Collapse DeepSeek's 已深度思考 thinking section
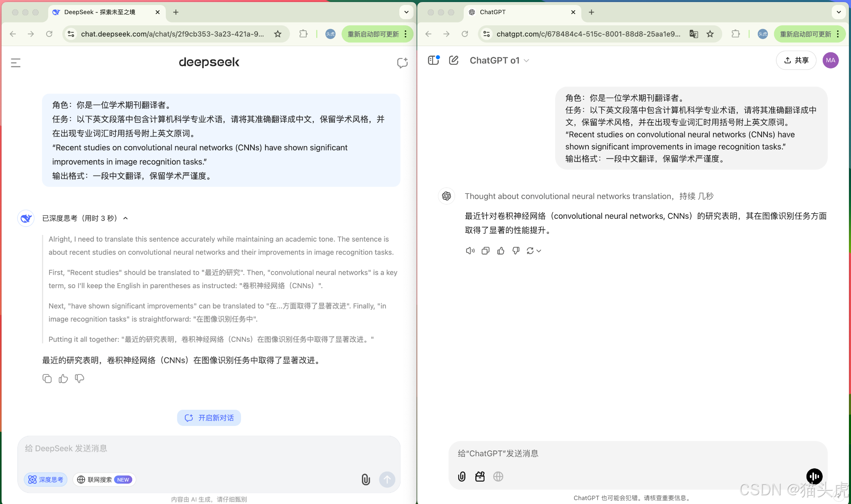Viewport: 851px width, 504px height. (x=126, y=218)
